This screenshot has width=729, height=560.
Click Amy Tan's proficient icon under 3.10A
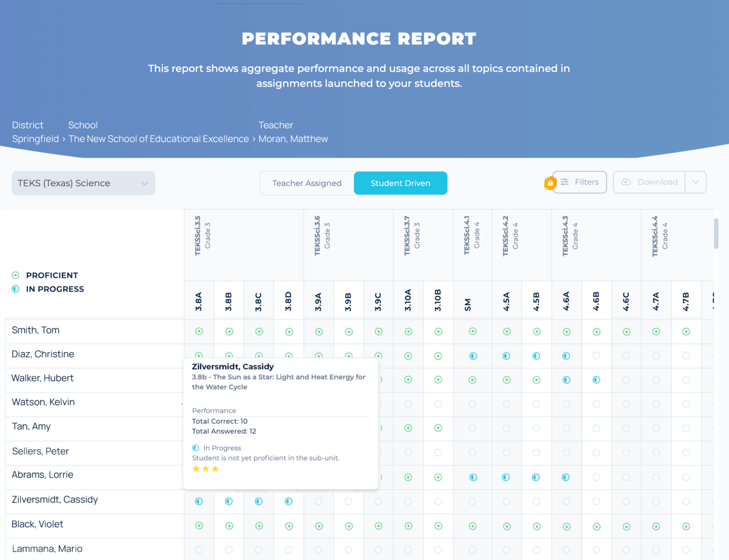408,428
